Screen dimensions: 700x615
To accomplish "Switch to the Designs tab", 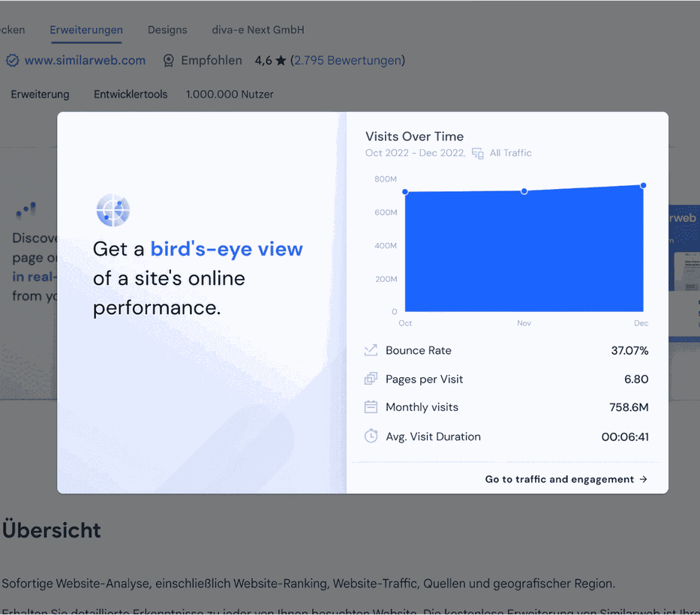I will click(x=167, y=30).
